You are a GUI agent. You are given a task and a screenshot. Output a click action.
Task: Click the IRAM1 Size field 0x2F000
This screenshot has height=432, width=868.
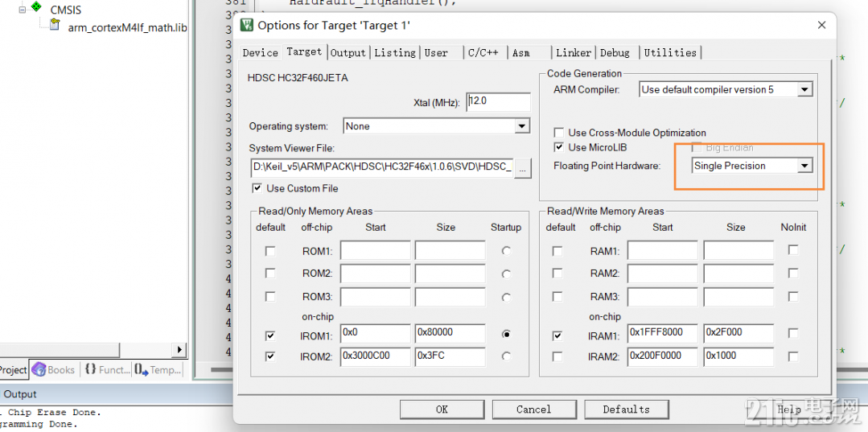[x=738, y=333]
